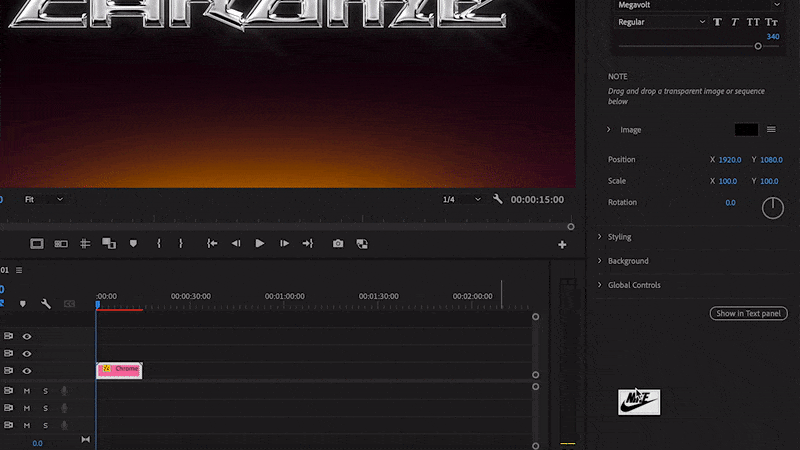The height and width of the screenshot is (450, 800).
Task: Click the Export Frame camera icon
Action: coord(338,243)
